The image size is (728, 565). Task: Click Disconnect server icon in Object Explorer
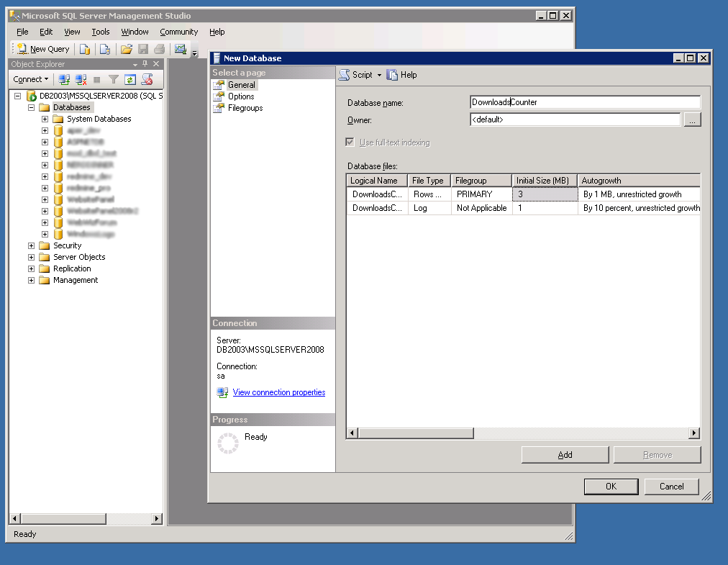click(81, 79)
